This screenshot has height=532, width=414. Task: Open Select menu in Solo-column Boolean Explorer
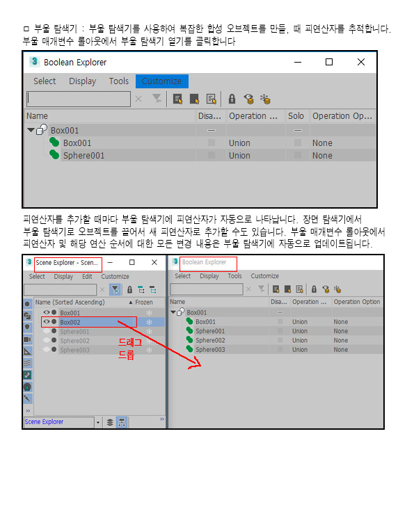click(45, 81)
